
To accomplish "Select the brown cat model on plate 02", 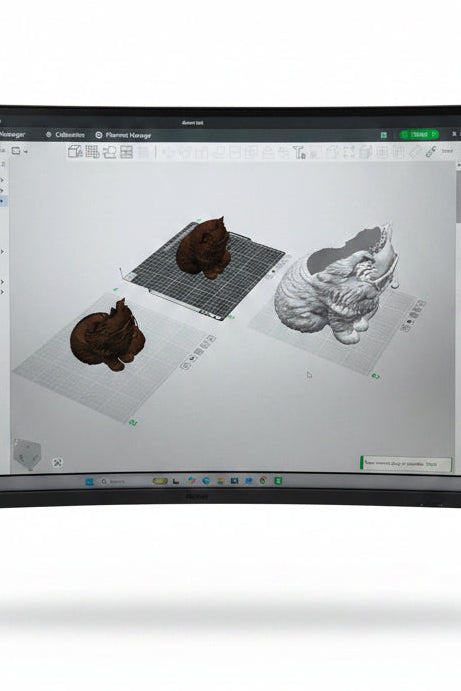I will click(108, 335).
